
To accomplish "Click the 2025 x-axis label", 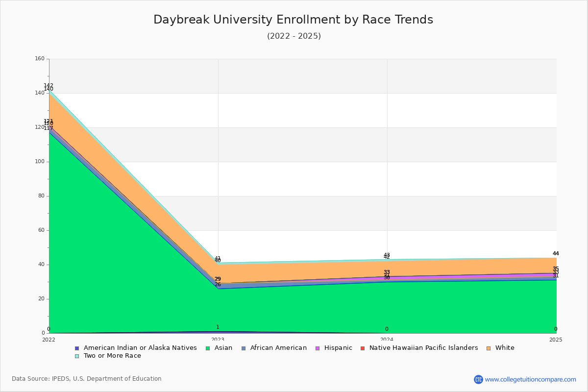I will pos(556,340).
